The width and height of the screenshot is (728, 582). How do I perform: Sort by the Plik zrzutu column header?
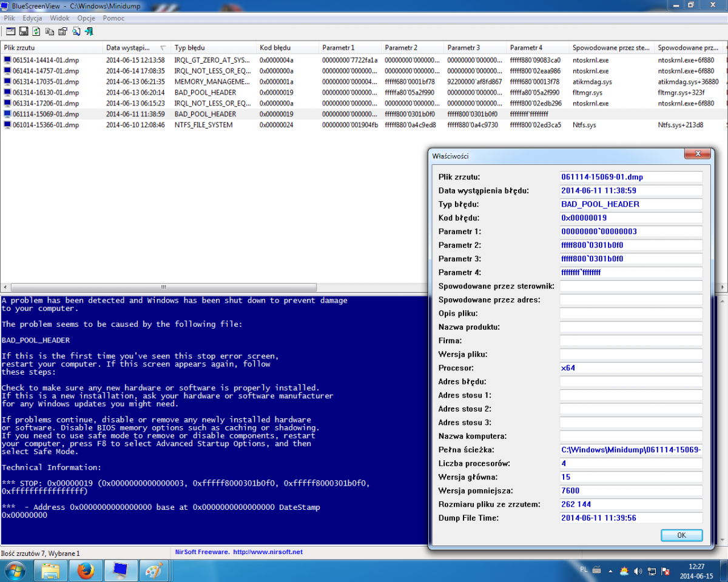[52, 47]
